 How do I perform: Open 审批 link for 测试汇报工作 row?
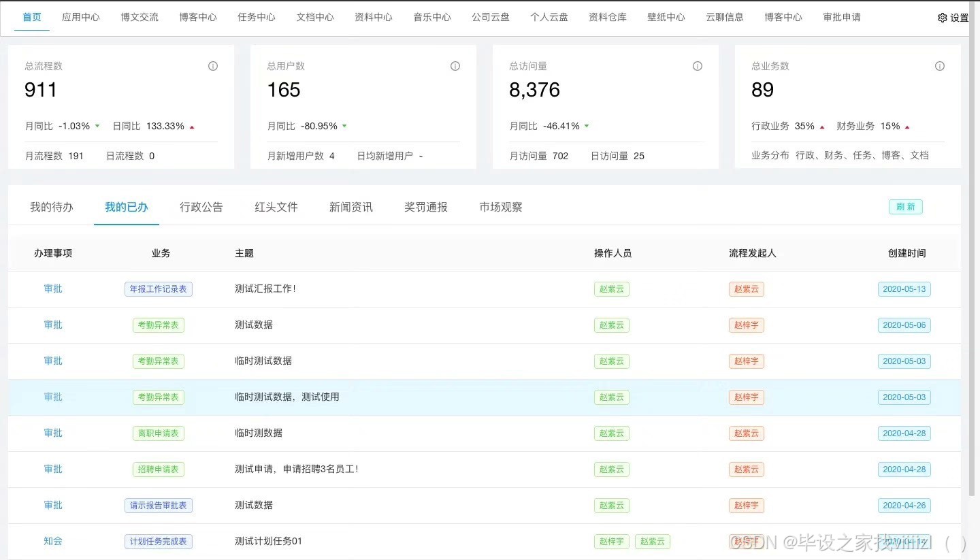(52, 289)
